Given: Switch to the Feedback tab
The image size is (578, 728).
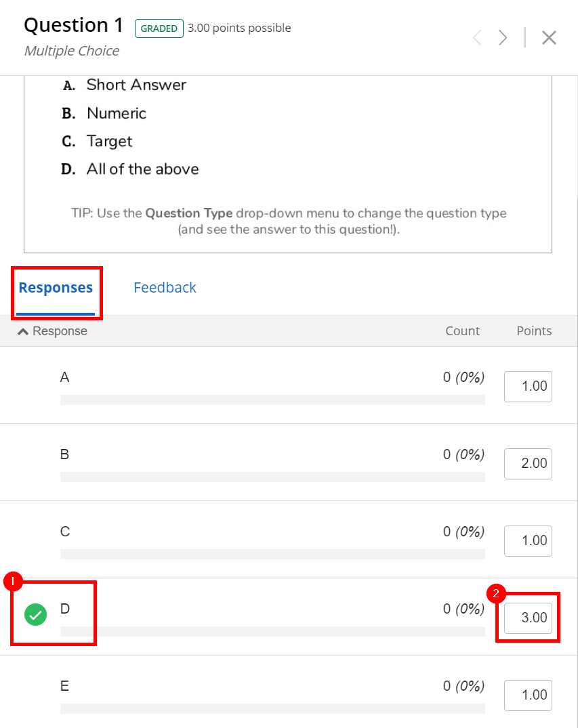Looking at the screenshot, I should pyautogui.click(x=165, y=287).
